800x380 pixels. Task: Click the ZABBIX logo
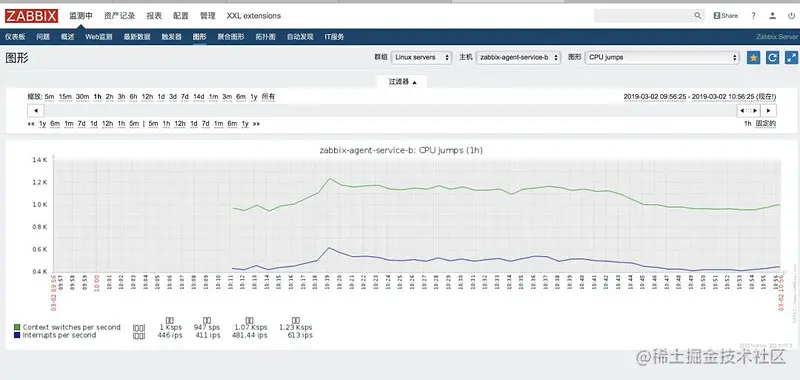click(x=32, y=16)
